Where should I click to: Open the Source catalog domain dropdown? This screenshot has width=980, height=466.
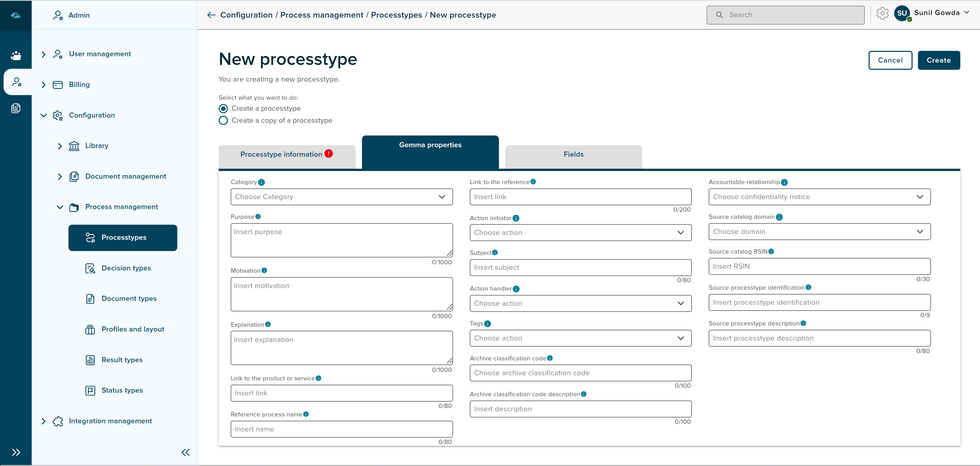819,232
